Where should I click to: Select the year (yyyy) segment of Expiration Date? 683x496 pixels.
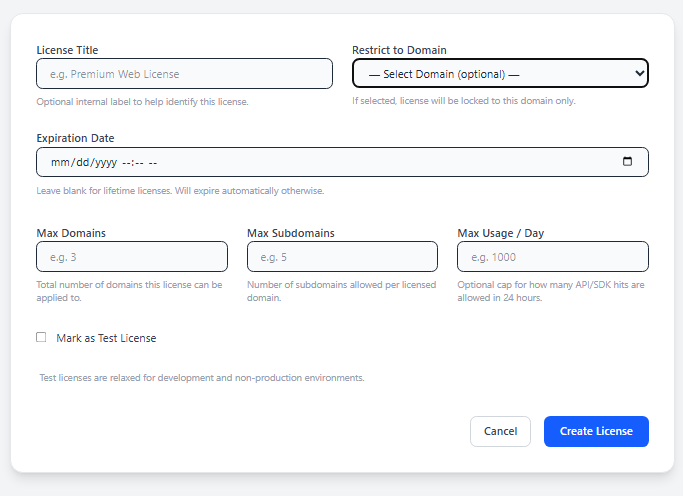[x=106, y=162]
